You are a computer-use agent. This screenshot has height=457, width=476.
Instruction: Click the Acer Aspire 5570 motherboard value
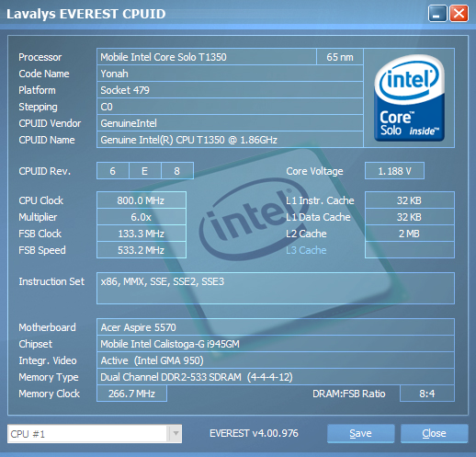[138, 327]
